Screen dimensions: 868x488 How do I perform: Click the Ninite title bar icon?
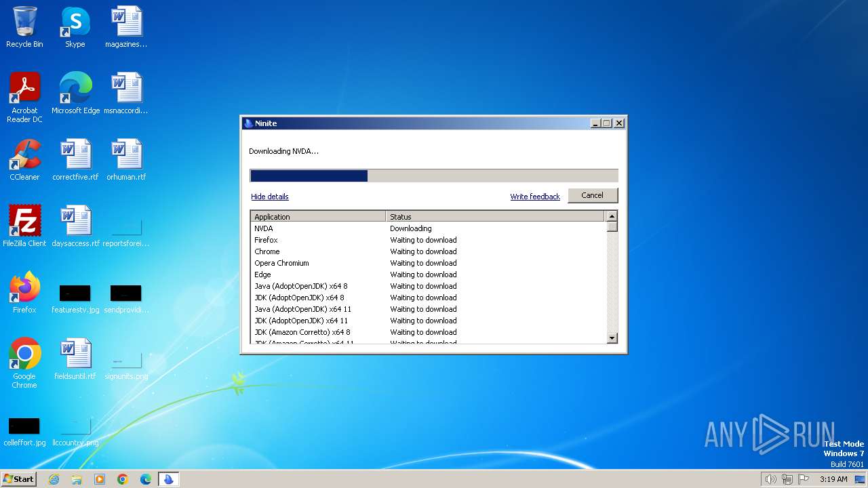pos(248,123)
